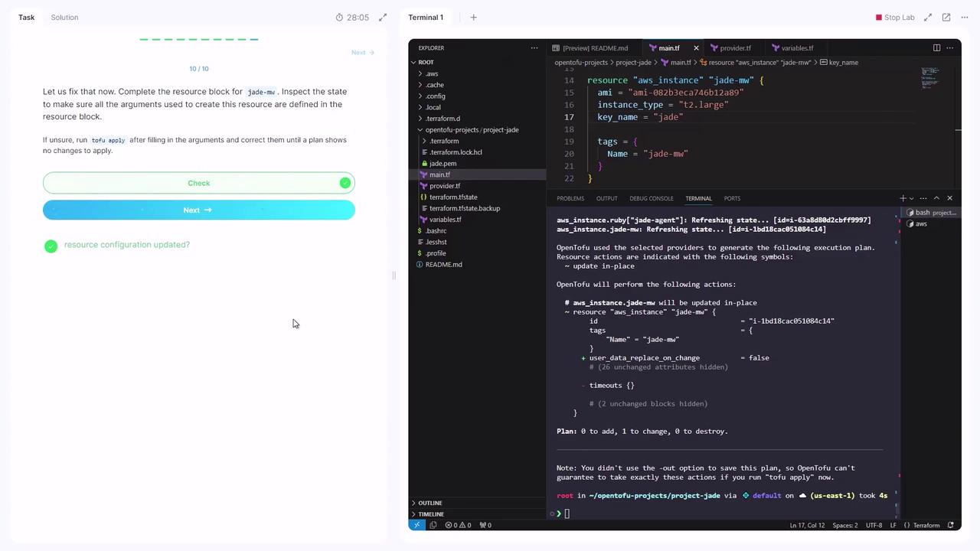The height and width of the screenshot is (551, 980).
Task: Switch to the Solution tab
Action: coord(64,18)
